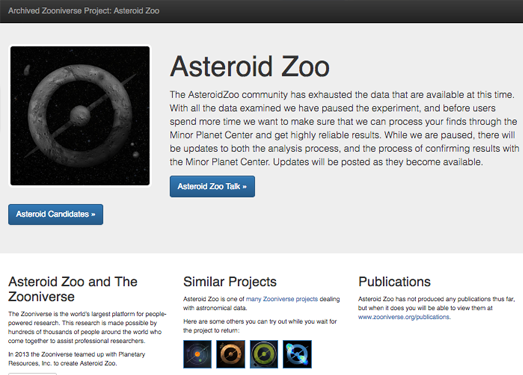Open the bronze ringed planet project icon

(x=230, y=354)
